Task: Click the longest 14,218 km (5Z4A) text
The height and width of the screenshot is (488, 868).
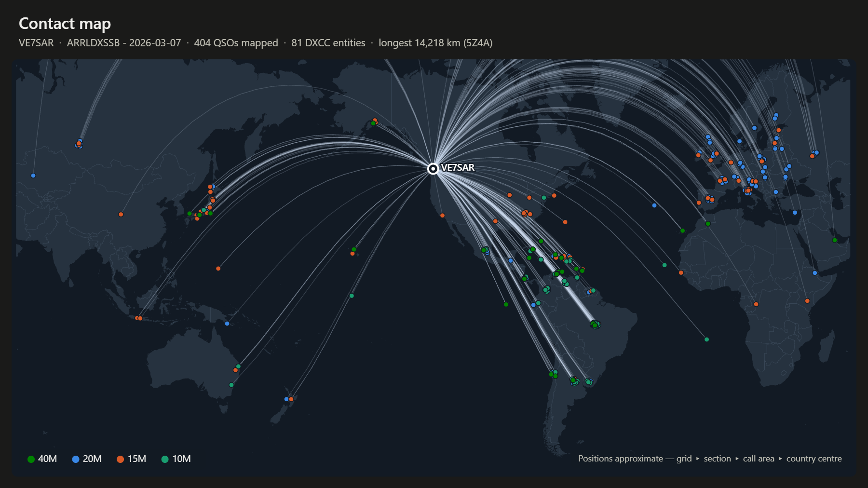Action: 435,43
